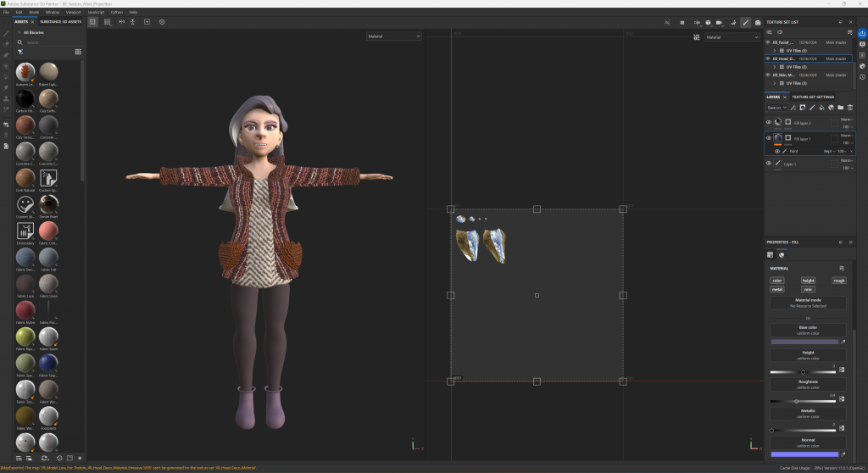Click the asset filter funnel icon
This screenshot has height=473, width=868.
20,52
